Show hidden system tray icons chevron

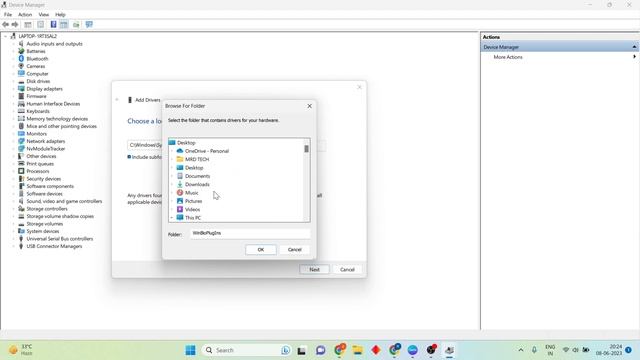coord(521,350)
